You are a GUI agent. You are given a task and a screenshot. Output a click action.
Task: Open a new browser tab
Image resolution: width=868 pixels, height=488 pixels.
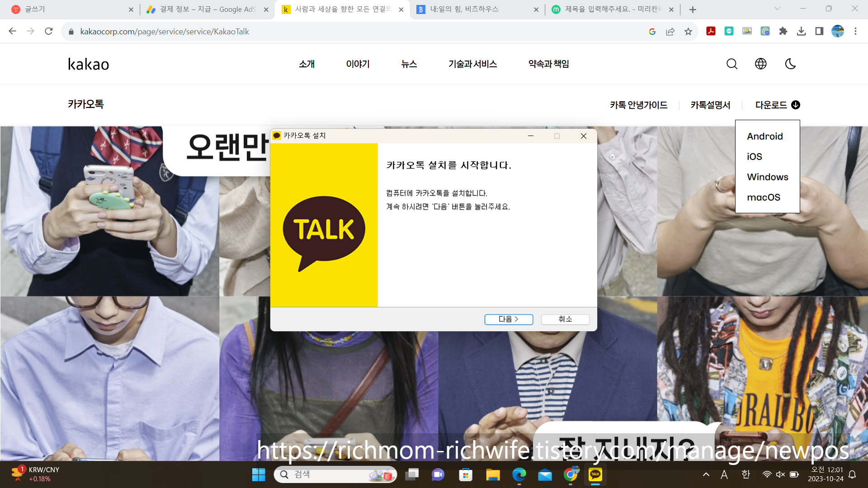(693, 9)
